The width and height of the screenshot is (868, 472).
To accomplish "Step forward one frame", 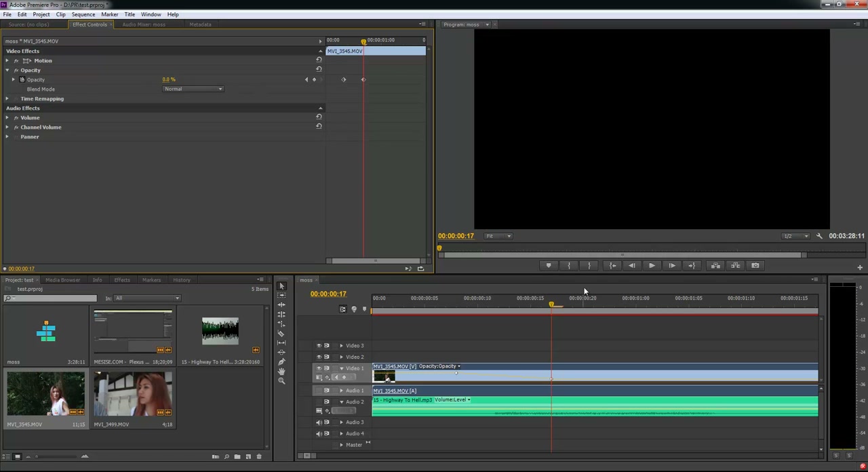I will (x=672, y=265).
